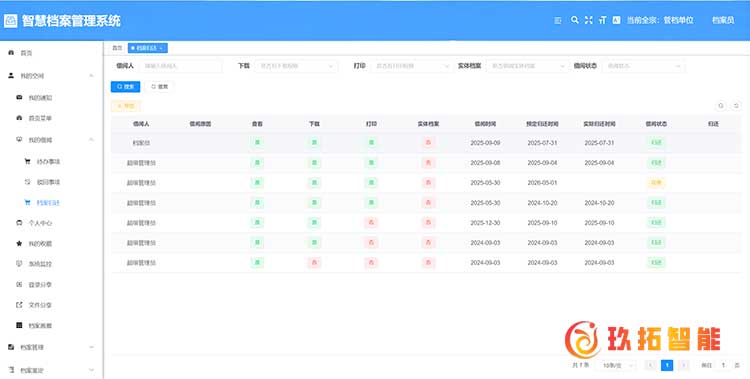Click the 实际归还时间 column header

(599, 123)
